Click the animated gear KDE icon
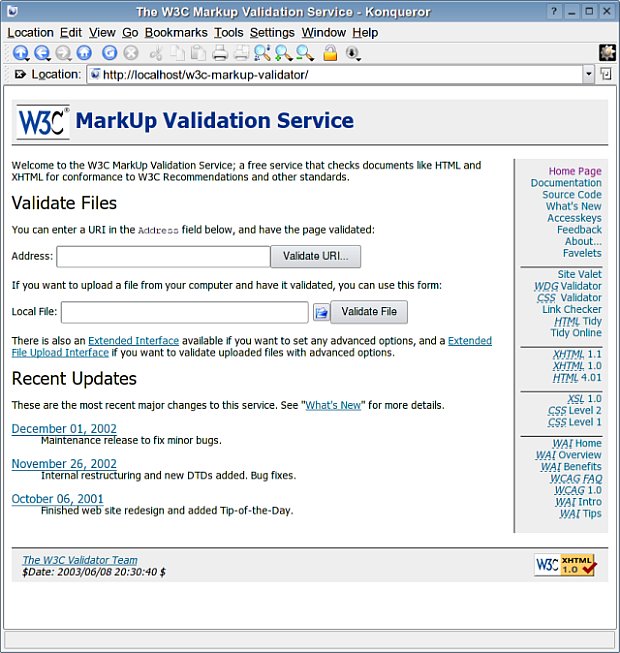The height and width of the screenshot is (653, 620). pos(608,53)
